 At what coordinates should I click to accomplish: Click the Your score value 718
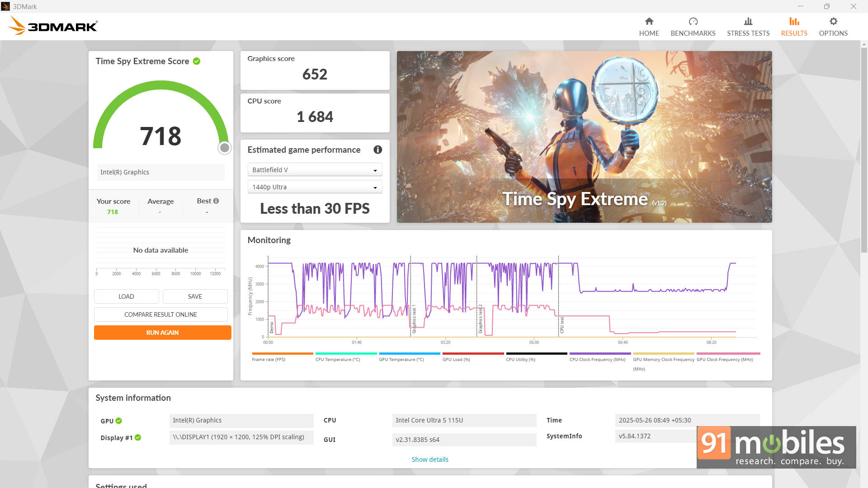point(113,212)
